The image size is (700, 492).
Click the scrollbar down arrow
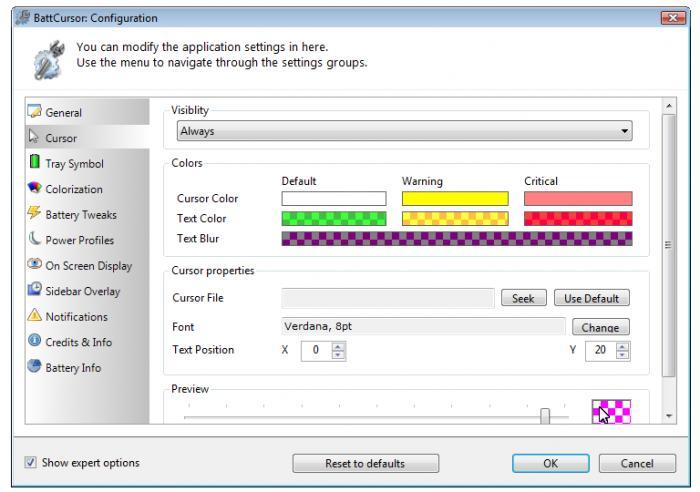point(668,416)
